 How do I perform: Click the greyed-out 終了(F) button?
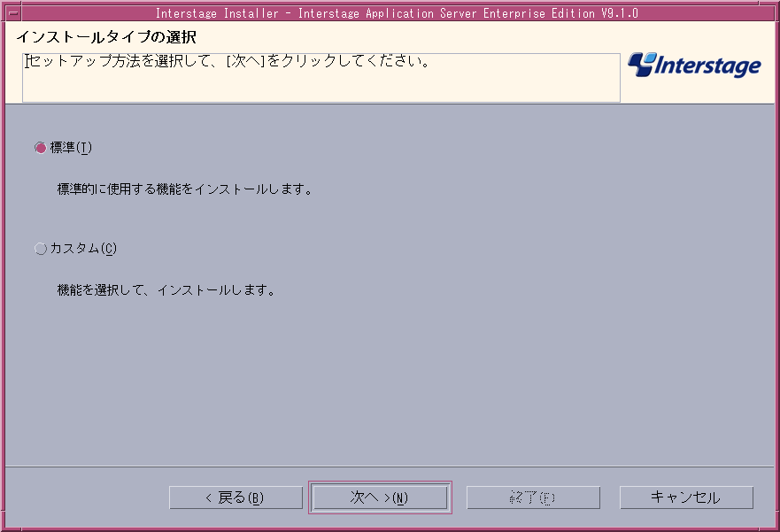click(533, 497)
